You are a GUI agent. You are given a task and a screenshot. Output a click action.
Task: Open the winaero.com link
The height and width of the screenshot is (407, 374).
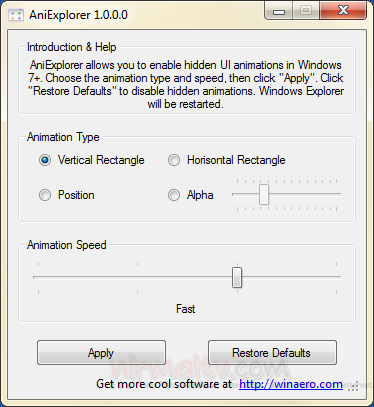tap(291, 384)
